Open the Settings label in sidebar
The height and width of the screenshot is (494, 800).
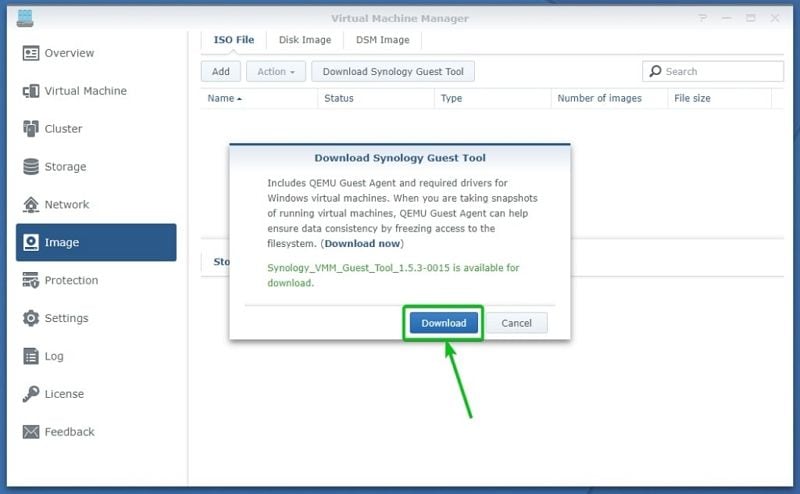pyautogui.click(x=66, y=318)
